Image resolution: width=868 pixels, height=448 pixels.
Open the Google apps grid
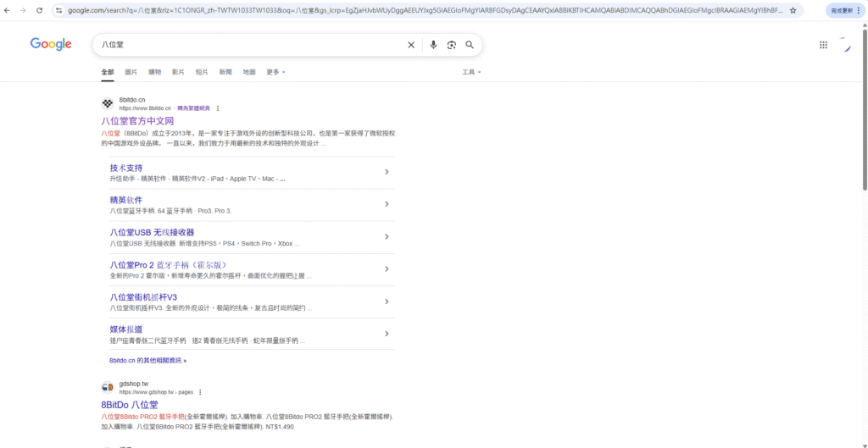click(823, 45)
